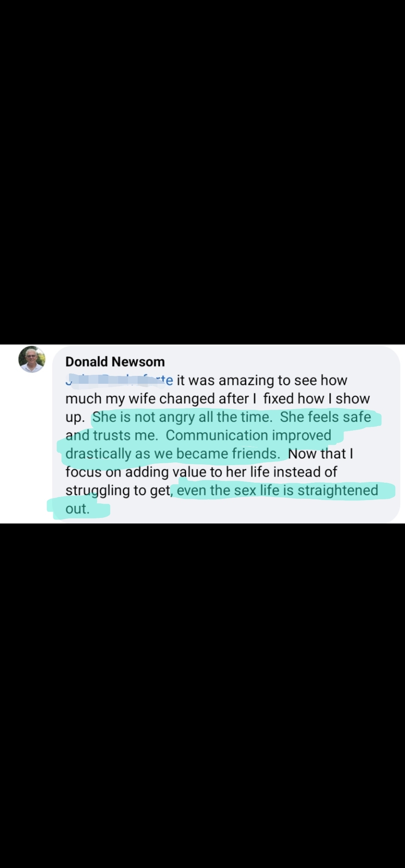Screen dimensions: 405x868
Task: Click the 'Communication improved' highlighted phrase
Action: coord(249,435)
